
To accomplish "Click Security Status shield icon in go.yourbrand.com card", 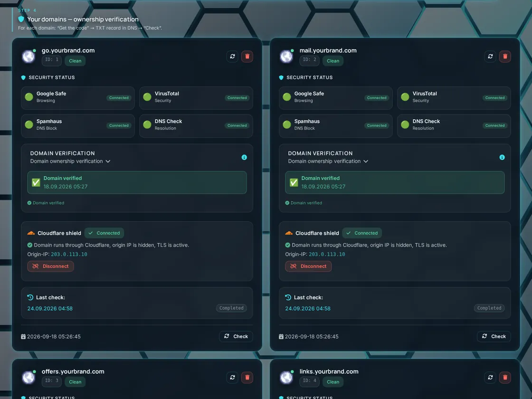I will coord(23,78).
